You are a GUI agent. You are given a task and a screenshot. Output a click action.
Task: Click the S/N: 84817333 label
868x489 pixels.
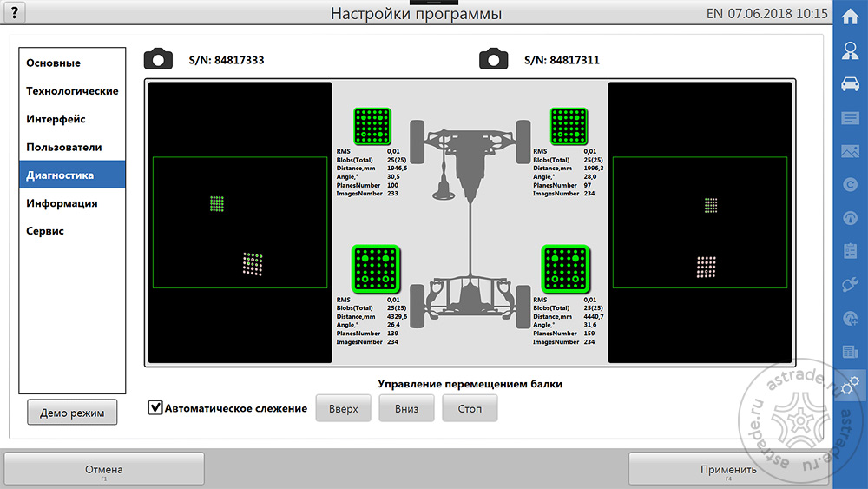[227, 60]
